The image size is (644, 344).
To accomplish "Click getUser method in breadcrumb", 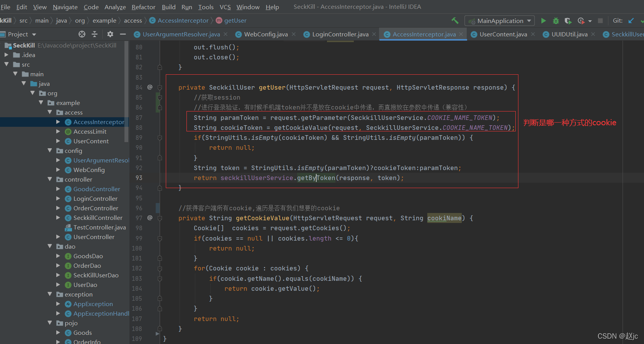I will [235, 21].
